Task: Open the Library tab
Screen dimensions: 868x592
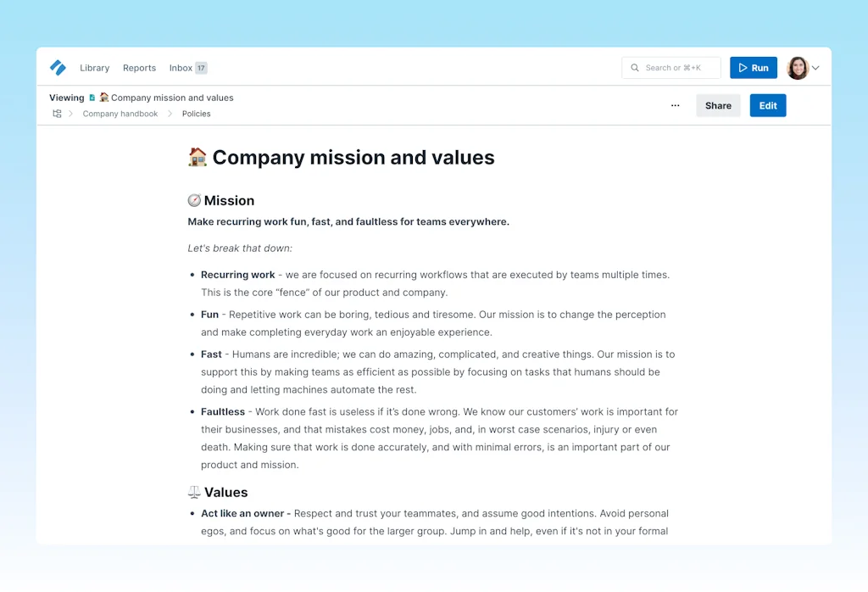Action: [94, 68]
